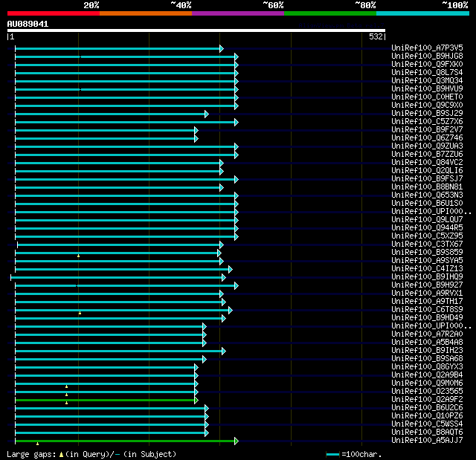This screenshot has height=460, width=476.
Task: Open the UniRef100_Q3MQ34 hit label
Action: [427, 81]
